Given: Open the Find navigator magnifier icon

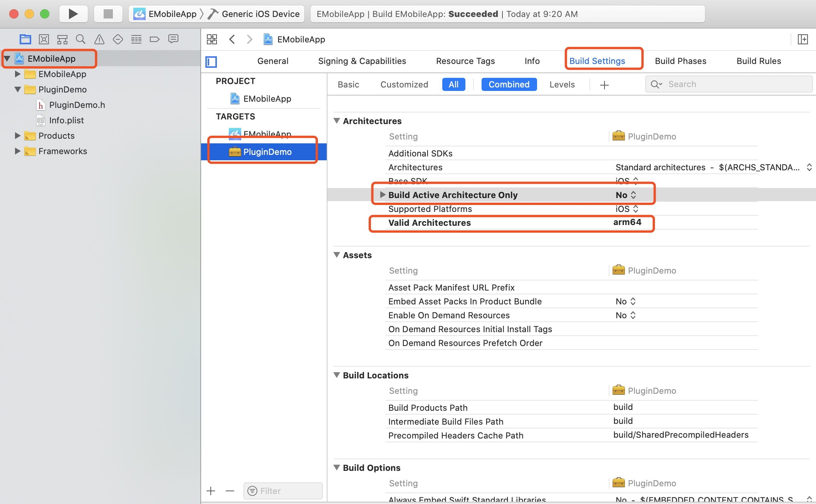Looking at the screenshot, I should [x=81, y=39].
